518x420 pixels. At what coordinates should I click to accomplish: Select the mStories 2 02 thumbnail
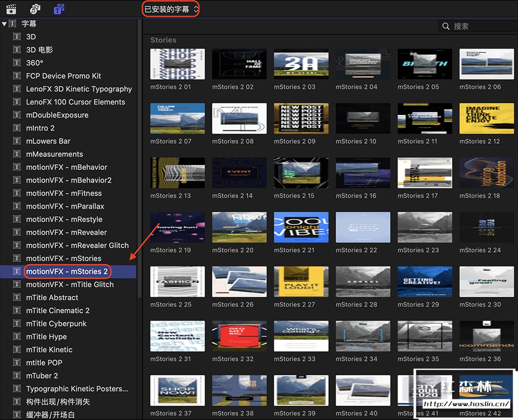tap(239, 64)
